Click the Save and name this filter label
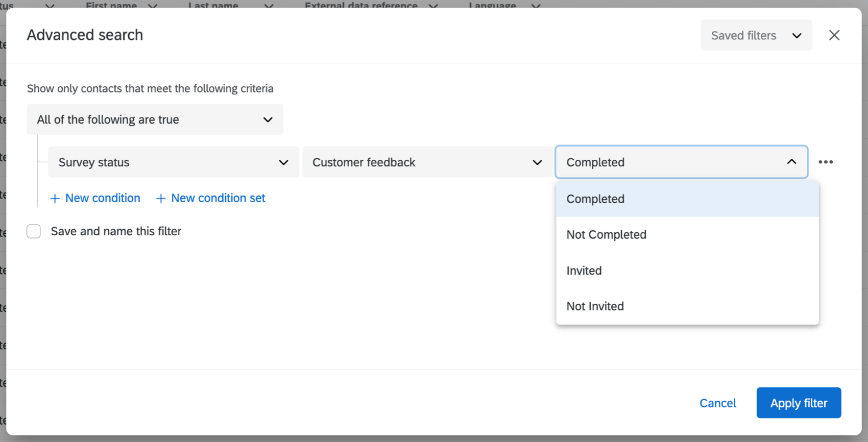The image size is (868, 442). point(116,232)
